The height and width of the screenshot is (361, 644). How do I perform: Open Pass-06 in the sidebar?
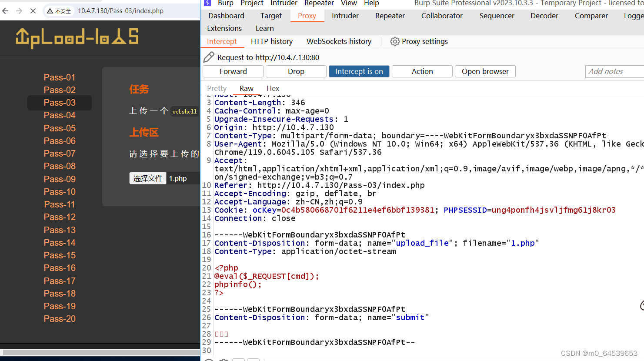(60, 141)
